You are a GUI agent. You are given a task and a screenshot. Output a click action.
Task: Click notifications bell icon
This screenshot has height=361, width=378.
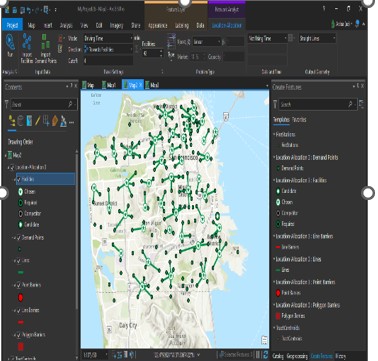pyautogui.click(x=357, y=24)
